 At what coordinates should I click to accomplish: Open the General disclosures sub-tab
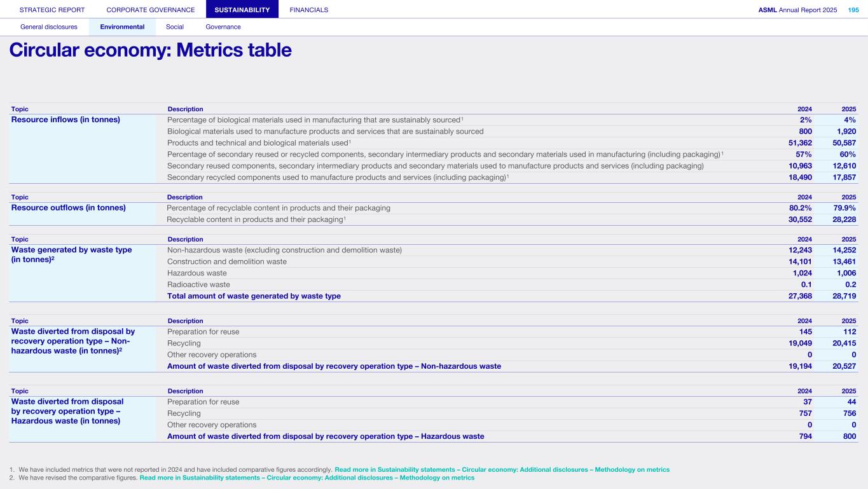[x=49, y=27]
